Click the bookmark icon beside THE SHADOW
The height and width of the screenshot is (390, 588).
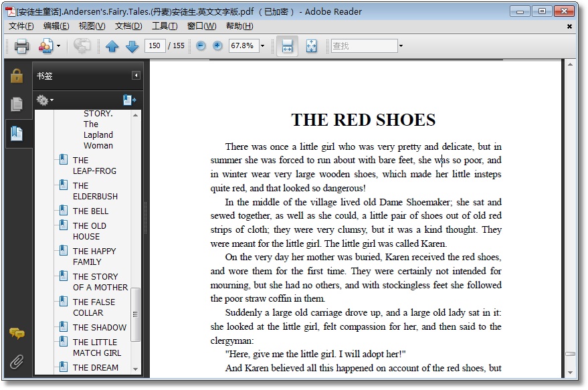point(64,326)
